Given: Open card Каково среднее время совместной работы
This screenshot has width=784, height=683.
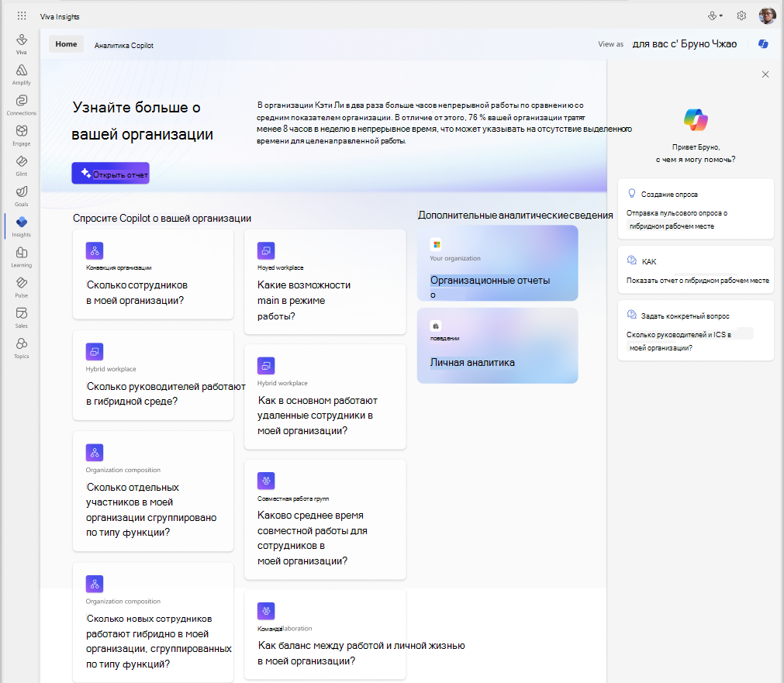Looking at the screenshot, I should [x=325, y=519].
